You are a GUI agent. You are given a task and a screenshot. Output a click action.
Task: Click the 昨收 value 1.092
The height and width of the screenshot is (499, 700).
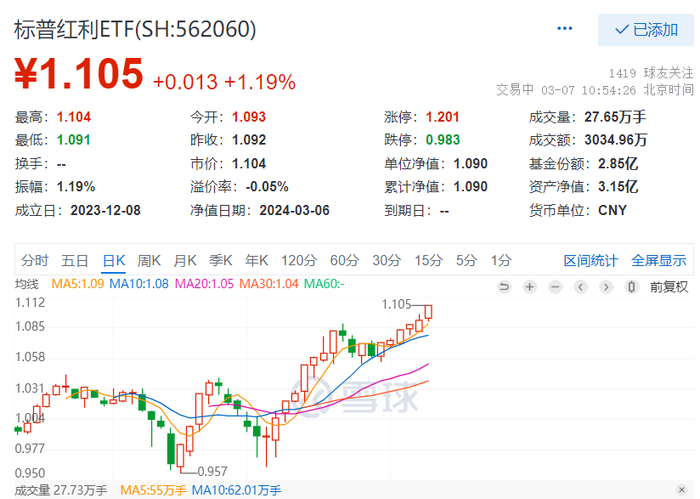249,140
